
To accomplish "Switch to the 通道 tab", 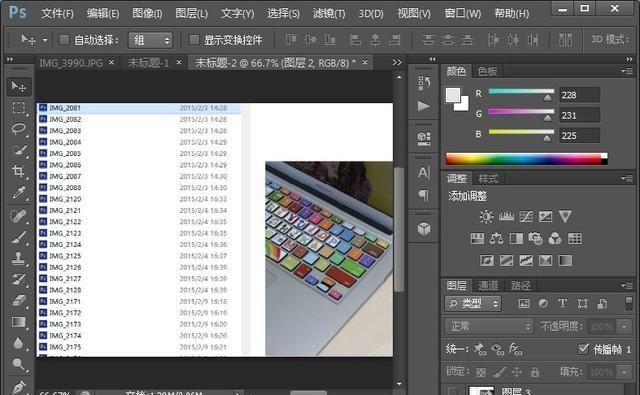I will (488, 285).
